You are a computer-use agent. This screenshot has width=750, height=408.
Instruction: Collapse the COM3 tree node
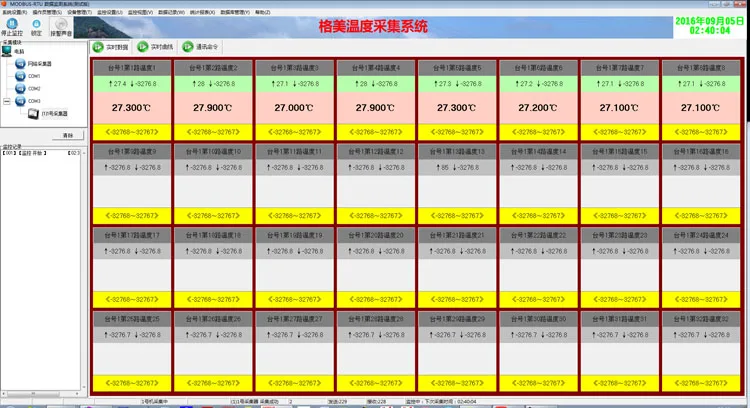pos(7,101)
